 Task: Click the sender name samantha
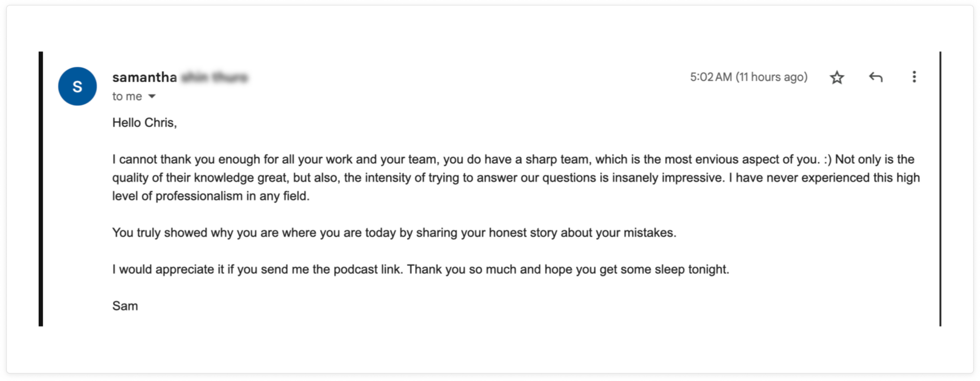pos(144,77)
